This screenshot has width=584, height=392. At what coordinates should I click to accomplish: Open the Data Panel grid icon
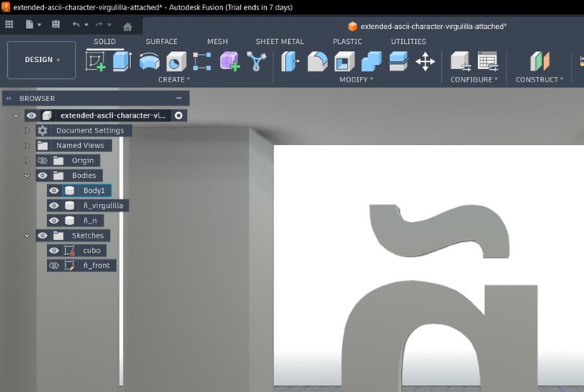tap(9, 24)
